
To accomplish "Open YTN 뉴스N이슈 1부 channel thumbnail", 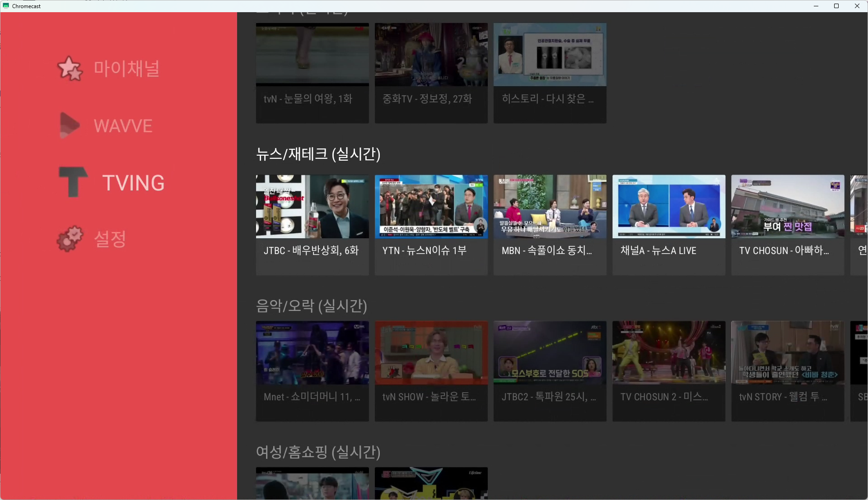I will pyautogui.click(x=431, y=207).
